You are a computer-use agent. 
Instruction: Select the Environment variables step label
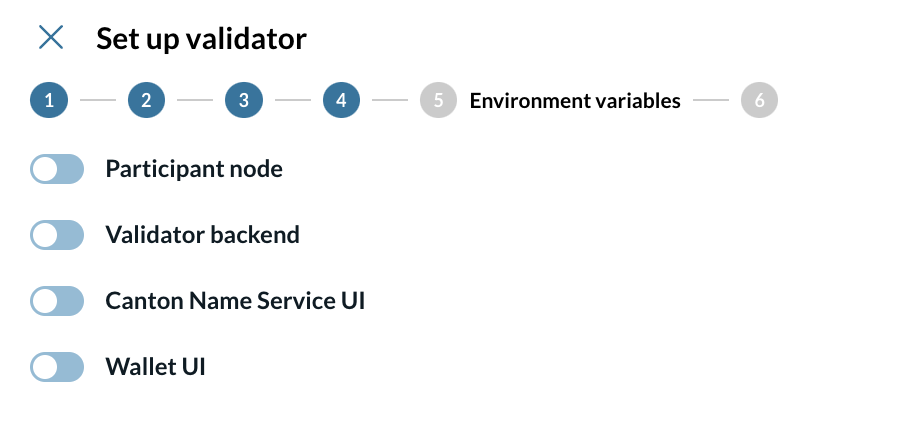point(575,101)
